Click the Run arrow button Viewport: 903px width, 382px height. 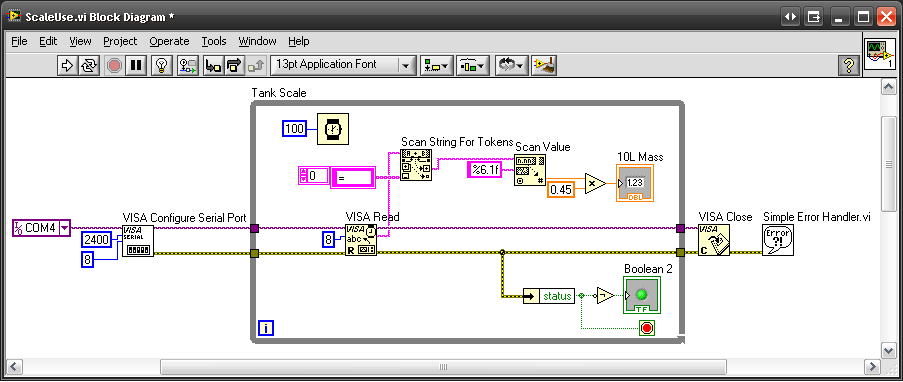[67, 65]
